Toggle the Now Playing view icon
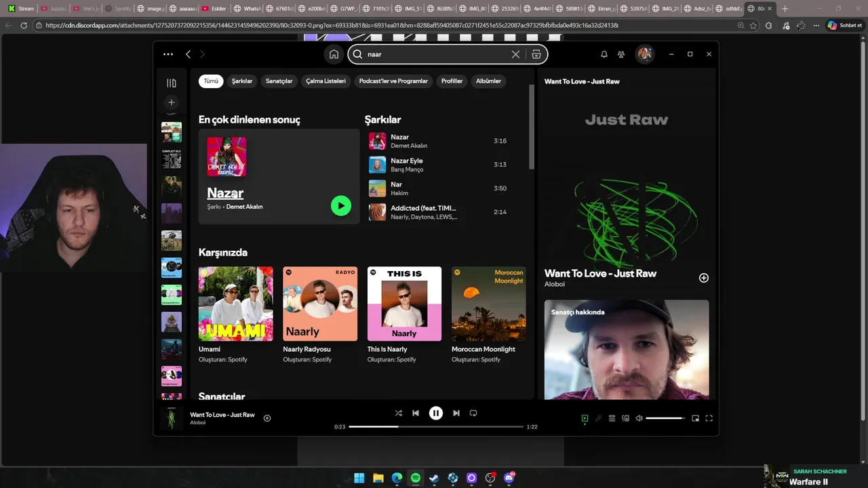The width and height of the screenshot is (868, 488). (585, 418)
